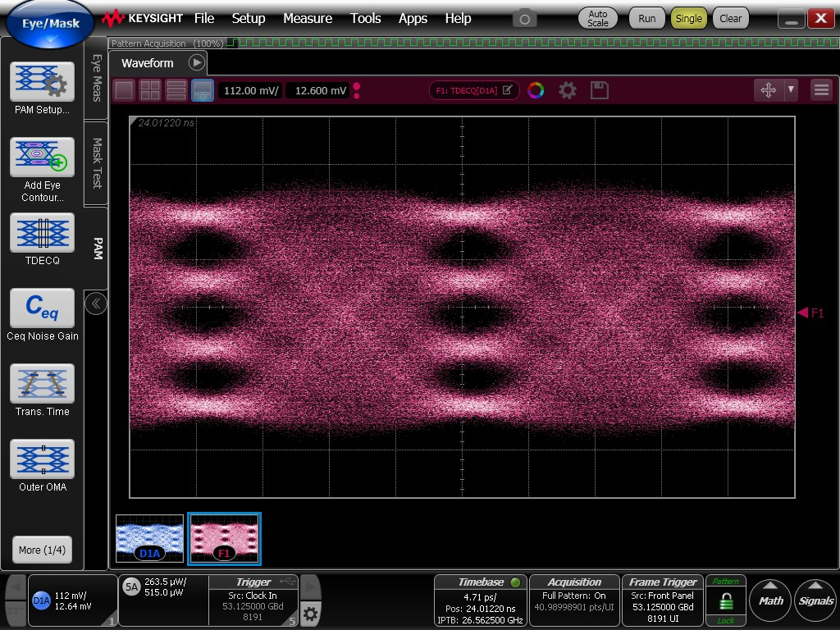Collapse the left measurement panel
This screenshot has height=630, width=840.
(96, 304)
